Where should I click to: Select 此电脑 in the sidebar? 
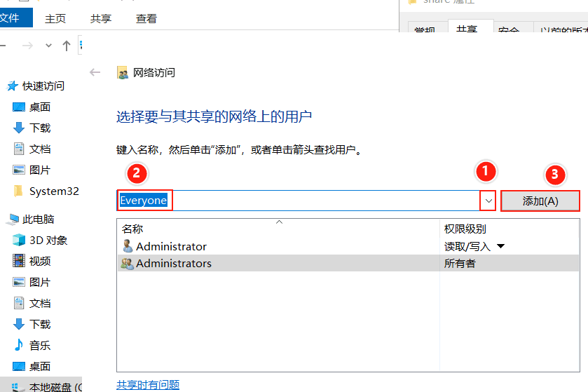pos(38,219)
